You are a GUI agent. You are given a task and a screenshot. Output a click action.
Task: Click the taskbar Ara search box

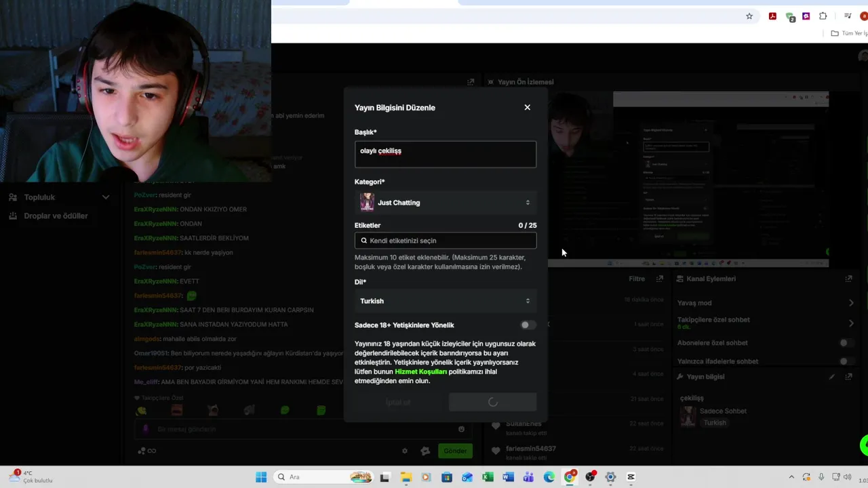323,477
